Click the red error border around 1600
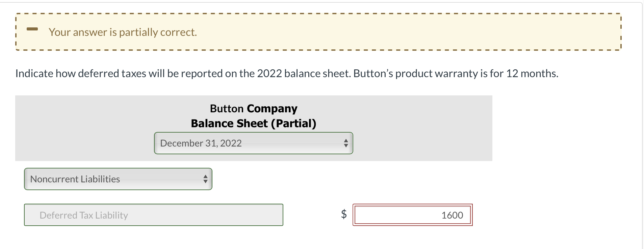The image size is (644, 249). (x=412, y=205)
